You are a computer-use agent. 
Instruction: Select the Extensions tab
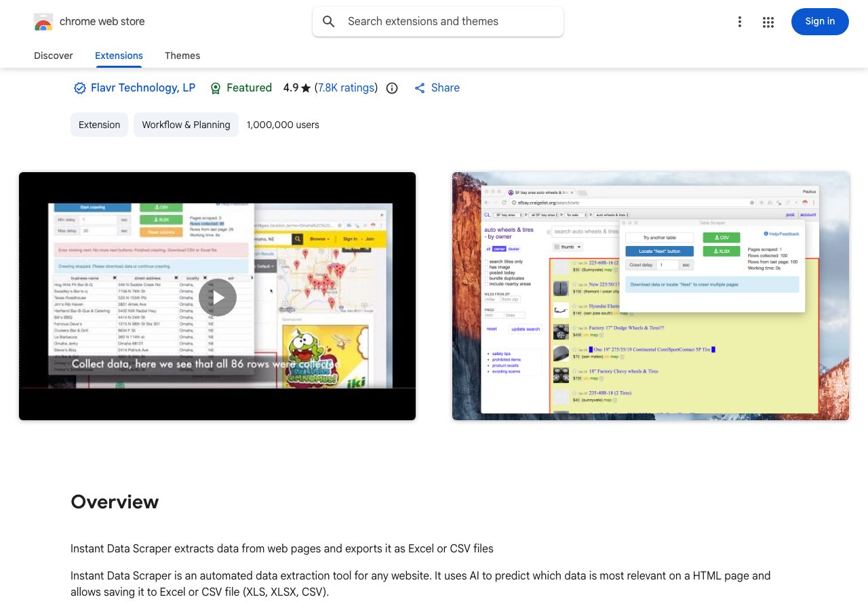[x=119, y=56]
